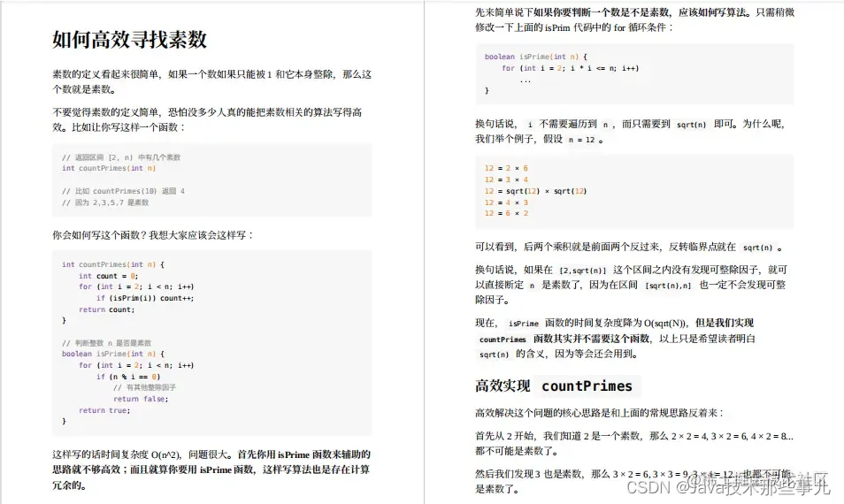Select the comment "// 比如 countPrimes(10) 返回 4"
This screenshot has height=504, width=844.
(123, 191)
